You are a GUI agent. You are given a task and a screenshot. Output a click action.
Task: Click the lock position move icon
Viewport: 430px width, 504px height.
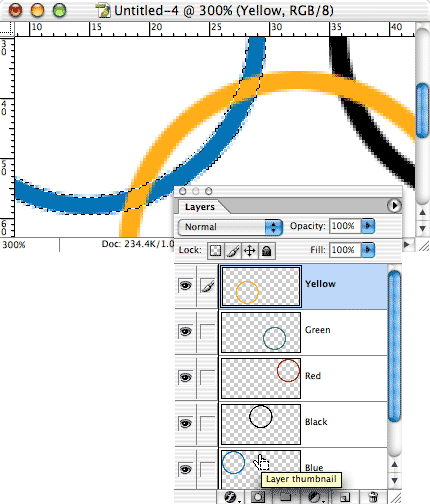pyautogui.click(x=250, y=251)
